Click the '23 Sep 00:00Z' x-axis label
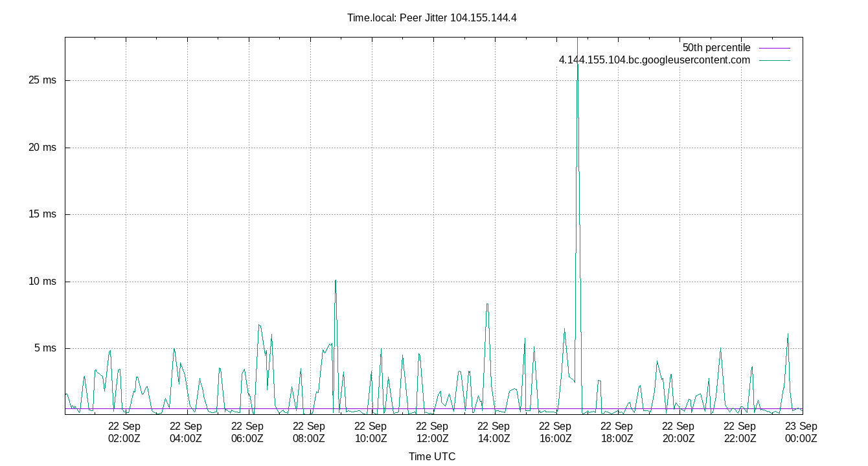 801,432
